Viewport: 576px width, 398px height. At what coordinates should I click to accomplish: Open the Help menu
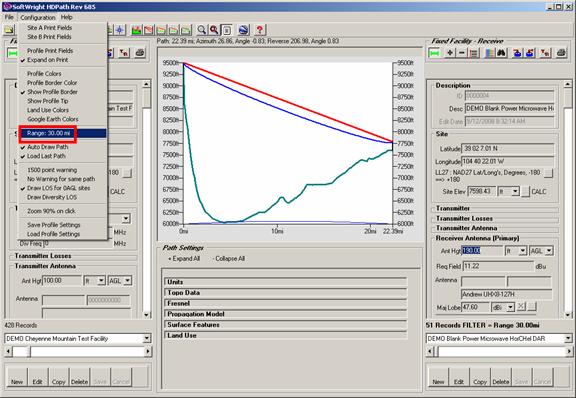point(66,17)
